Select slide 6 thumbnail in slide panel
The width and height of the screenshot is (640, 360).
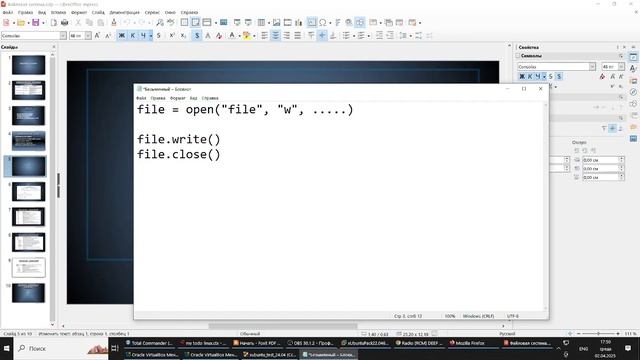pyautogui.click(x=29, y=191)
